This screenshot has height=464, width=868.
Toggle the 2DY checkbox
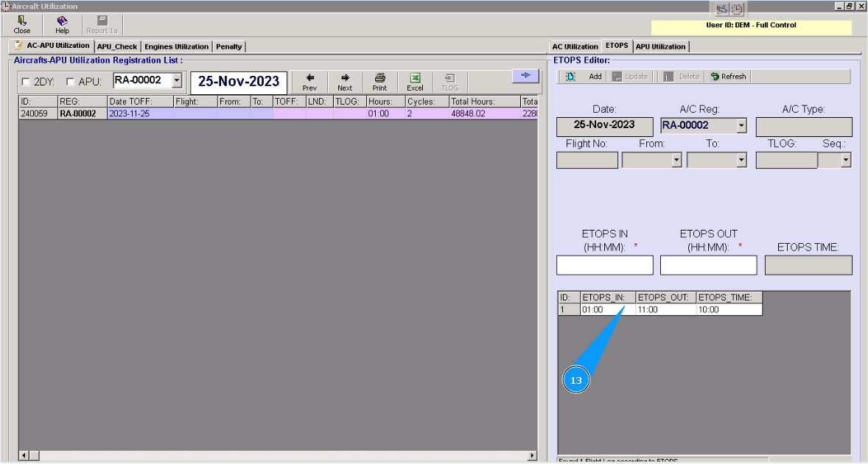[26, 82]
